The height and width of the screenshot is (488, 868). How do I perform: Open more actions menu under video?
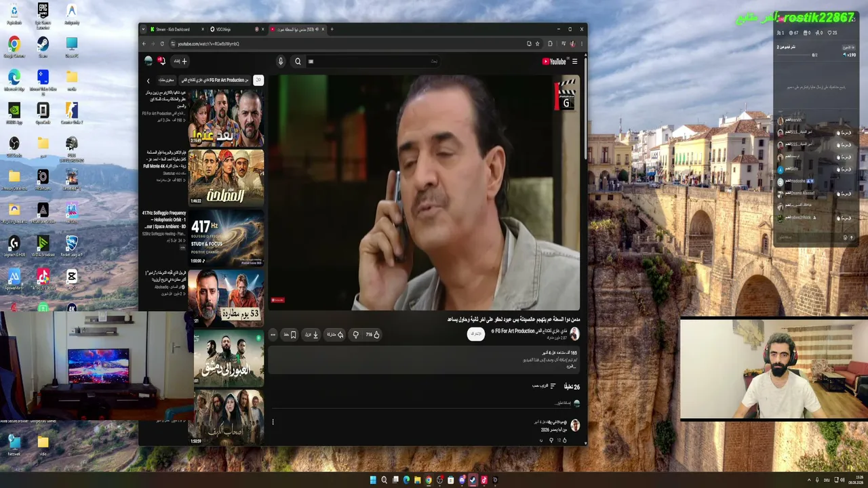click(273, 335)
